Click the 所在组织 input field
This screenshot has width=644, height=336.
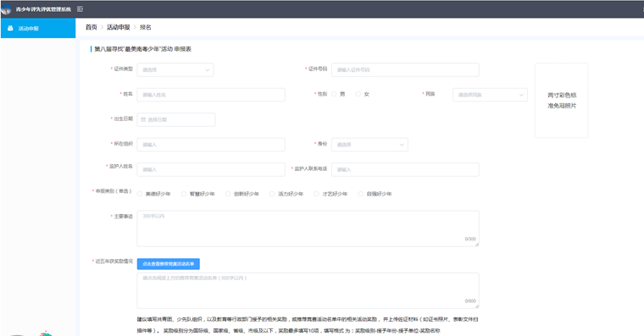pos(211,145)
